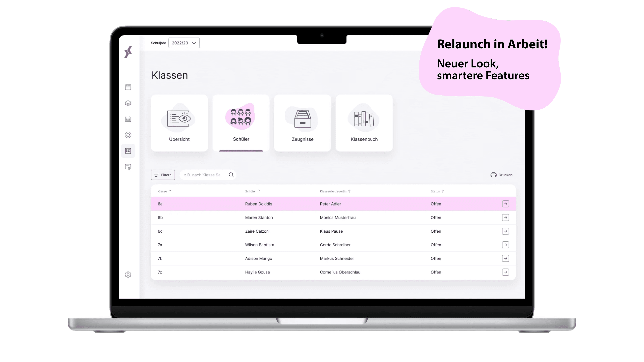Click the save icon below the class list icon
This screenshot has width=644, height=362.
coord(128,166)
